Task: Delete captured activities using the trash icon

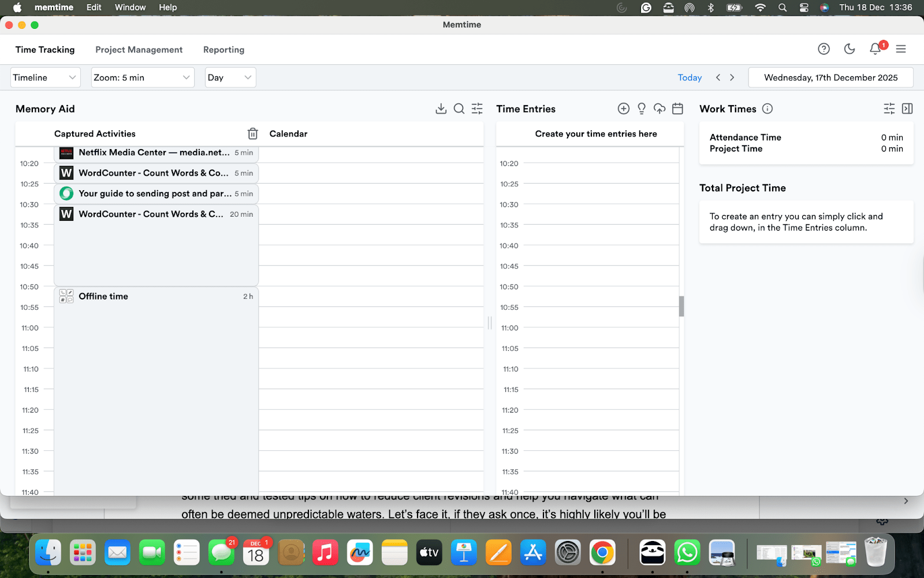Action: [x=252, y=133]
